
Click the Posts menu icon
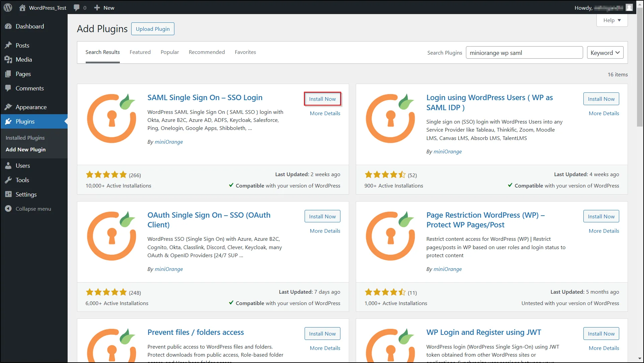click(9, 45)
